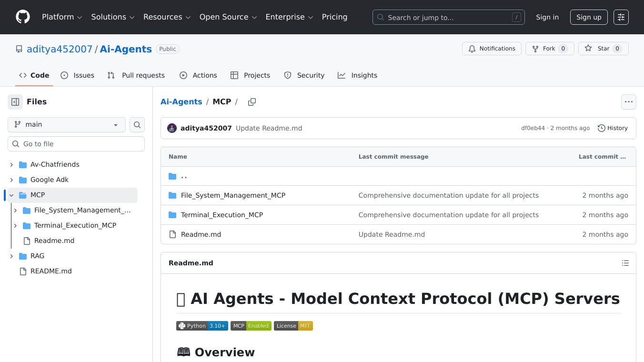Expand the RAG folder in tree
Image resolution: width=644 pixels, height=362 pixels.
pyautogui.click(x=11, y=256)
